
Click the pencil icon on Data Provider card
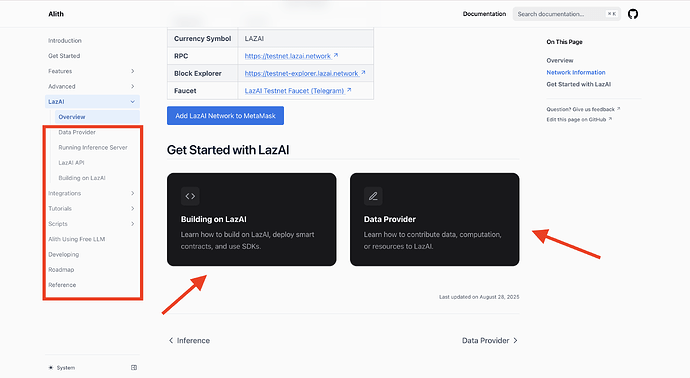click(x=373, y=196)
